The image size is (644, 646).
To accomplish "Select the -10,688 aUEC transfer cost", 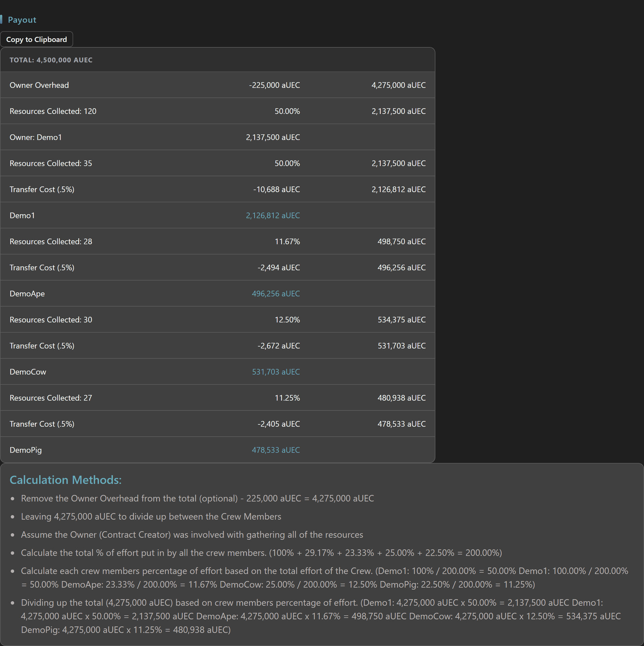I will 277,189.
